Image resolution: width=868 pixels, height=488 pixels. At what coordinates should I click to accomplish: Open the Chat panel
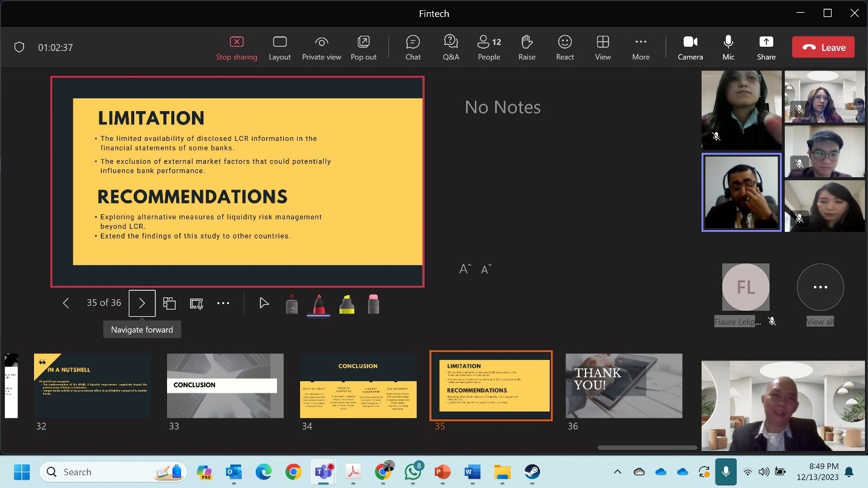[x=413, y=47]
